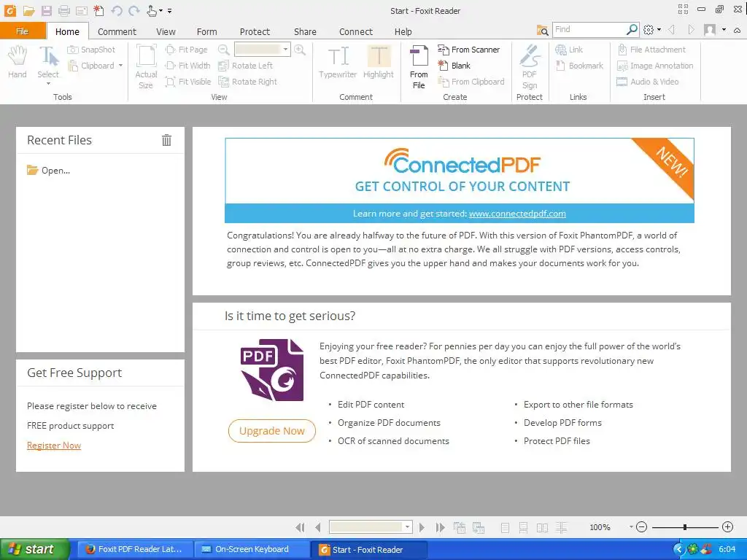
Task: Switch to the Comment tab
Action: [x=117, y=32]
